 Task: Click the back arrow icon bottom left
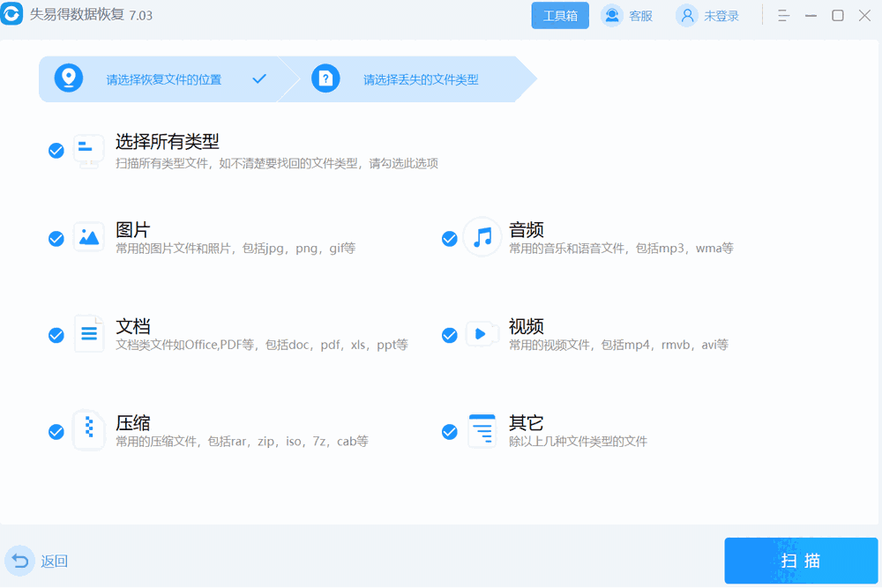pos(19,561)
